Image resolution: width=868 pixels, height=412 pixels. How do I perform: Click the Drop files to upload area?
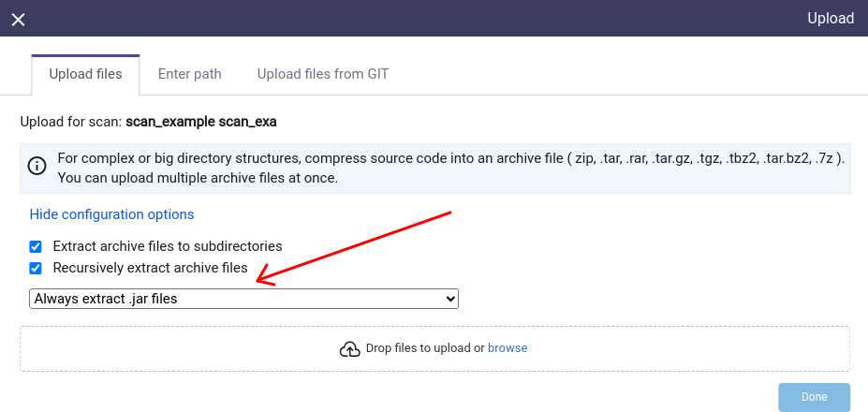pos(435,349)
